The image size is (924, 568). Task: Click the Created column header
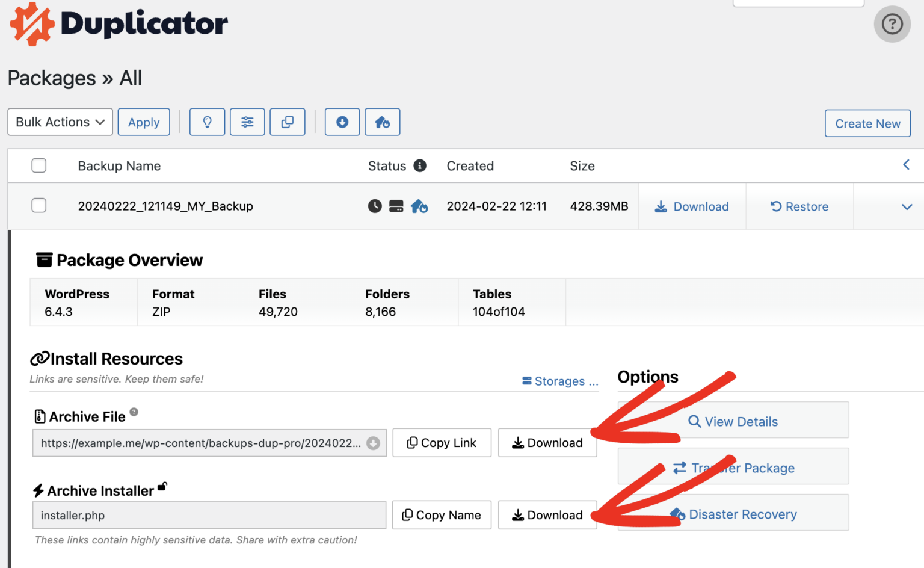[x=470, y=166]
